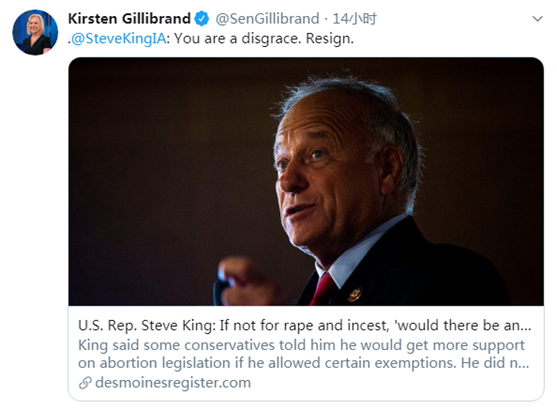Open the Kirsten Gillibrand display name
557x412 pixels.
coord(129,18)
